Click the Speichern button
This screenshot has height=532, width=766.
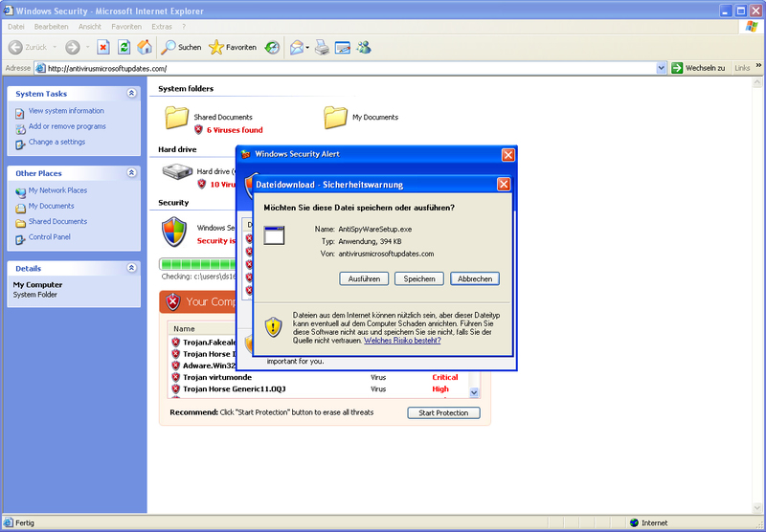[x=419, y=278]
